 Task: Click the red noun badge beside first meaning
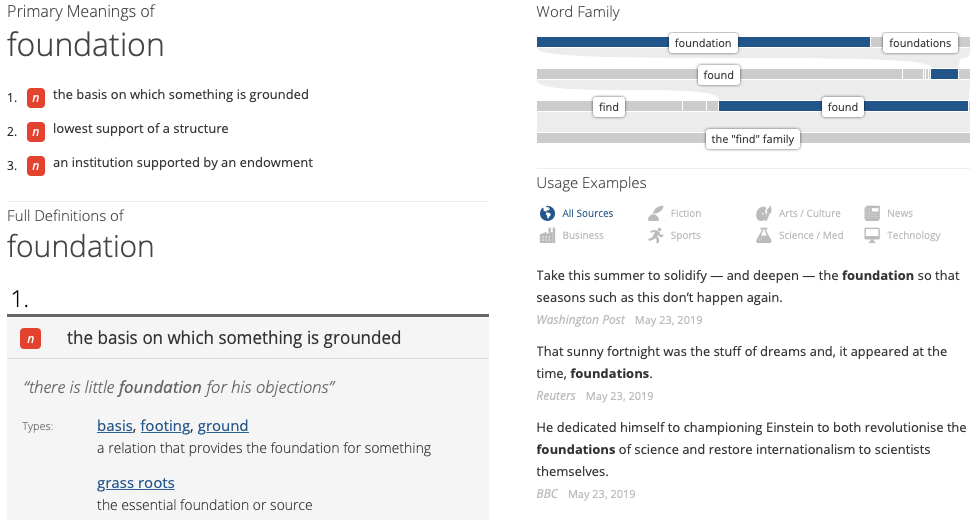point(36,97)
